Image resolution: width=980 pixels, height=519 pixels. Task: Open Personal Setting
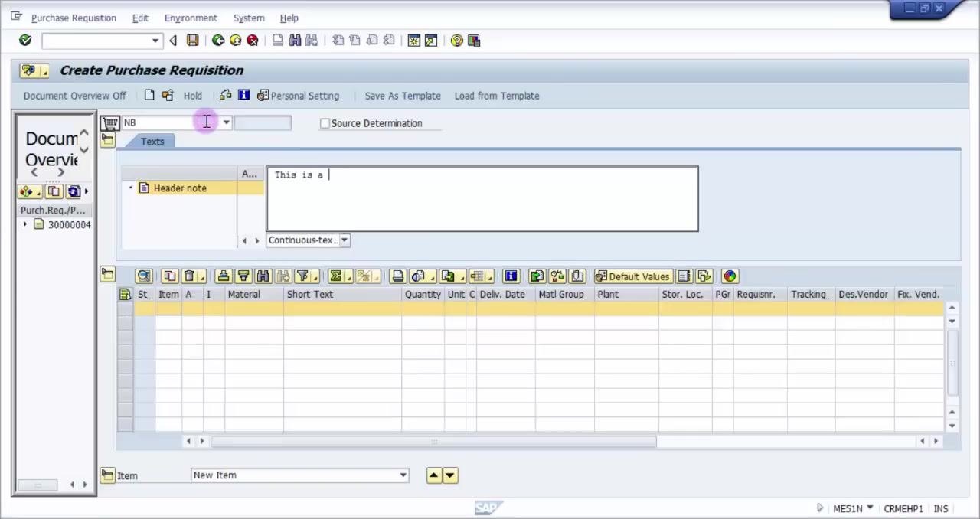click(299, 96)
